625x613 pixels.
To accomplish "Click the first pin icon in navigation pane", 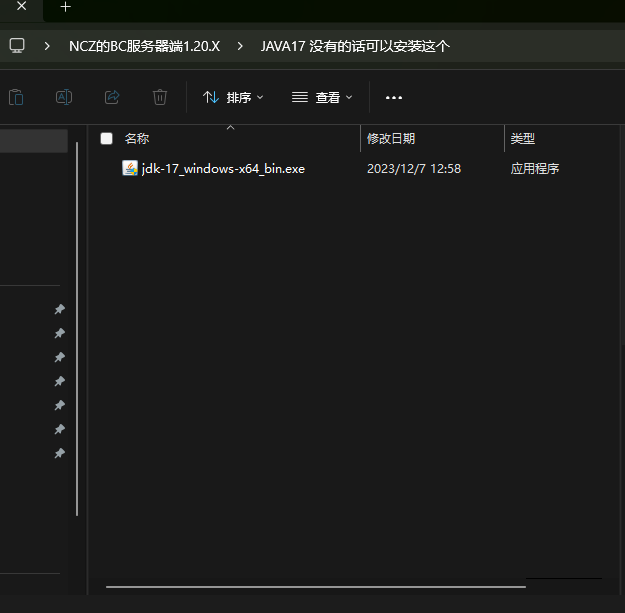I will (60, 309).
